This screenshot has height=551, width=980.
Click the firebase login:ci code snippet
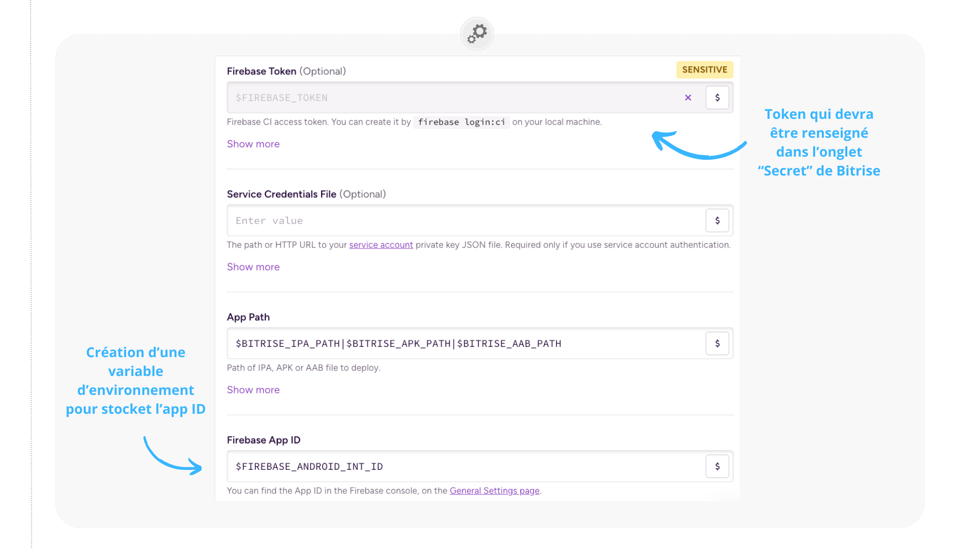[x=461, y=122]
